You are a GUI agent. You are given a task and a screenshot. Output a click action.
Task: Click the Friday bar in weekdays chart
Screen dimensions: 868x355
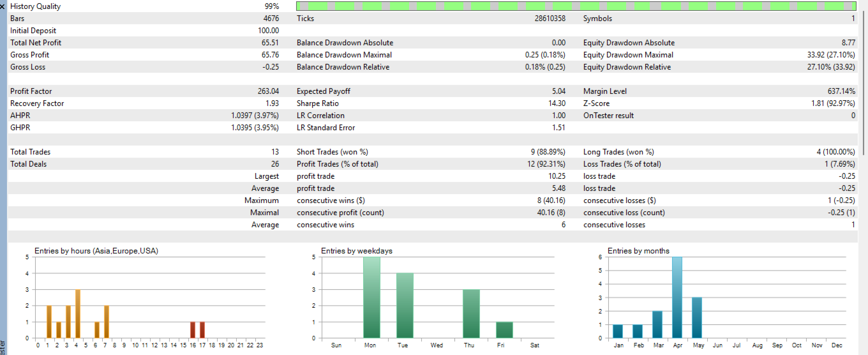pos(504,330)
